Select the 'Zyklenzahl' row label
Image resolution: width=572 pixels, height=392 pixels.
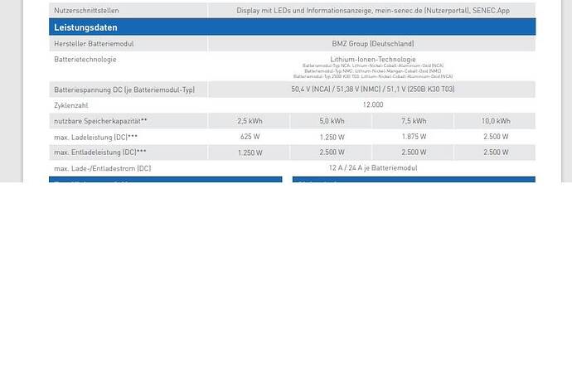[x=71, y=105]
